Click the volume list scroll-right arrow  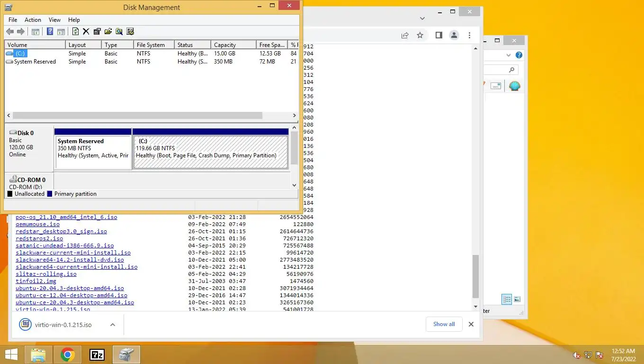(294, 116)
